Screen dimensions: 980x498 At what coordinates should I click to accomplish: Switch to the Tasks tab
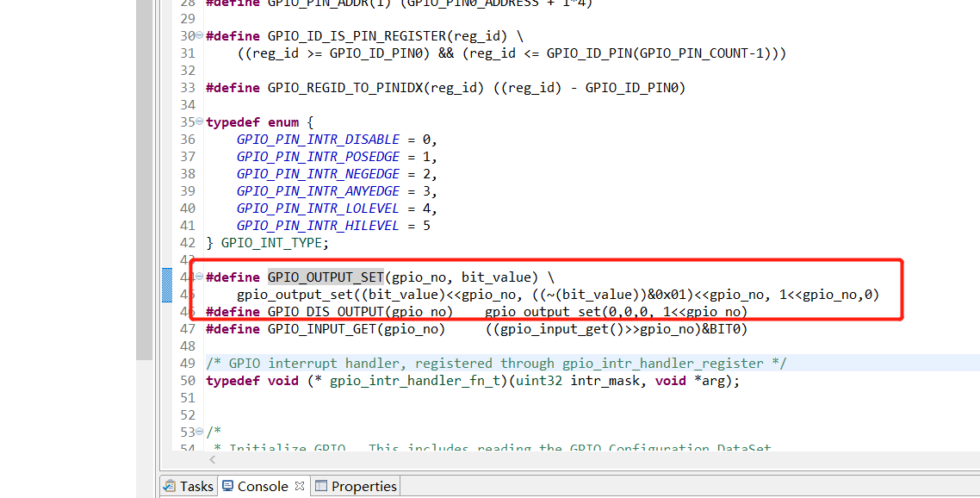coord(188,486)
